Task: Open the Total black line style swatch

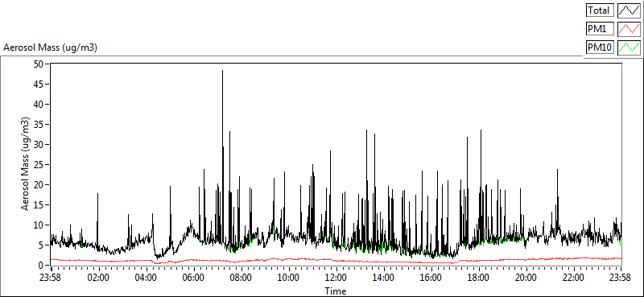Action: click(630, 10)
